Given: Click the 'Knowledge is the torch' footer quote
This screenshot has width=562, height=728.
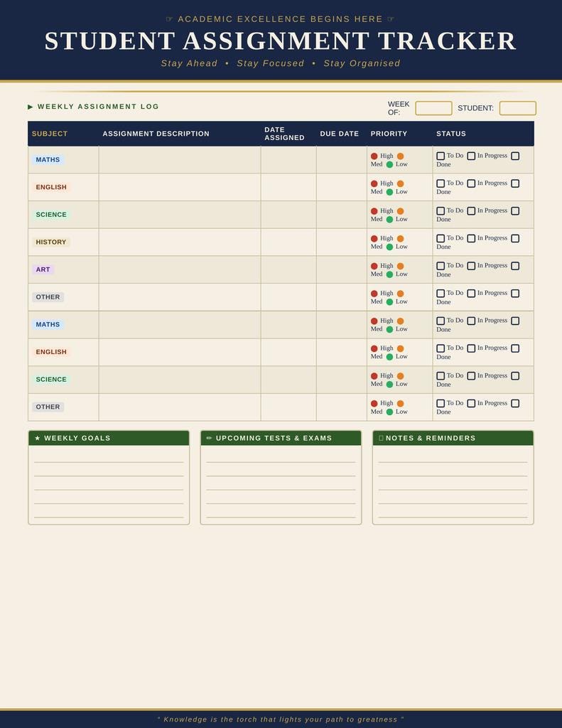Looking at the screenshot, I should click(281, 719).
